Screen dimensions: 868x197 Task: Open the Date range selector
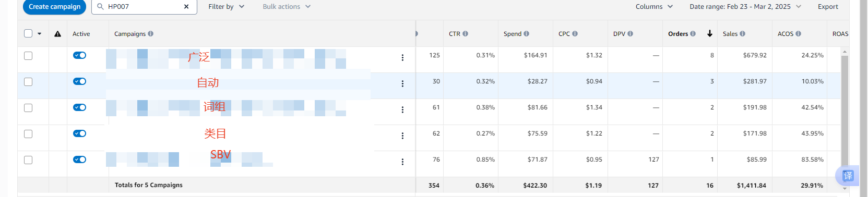tap(745, 7)
